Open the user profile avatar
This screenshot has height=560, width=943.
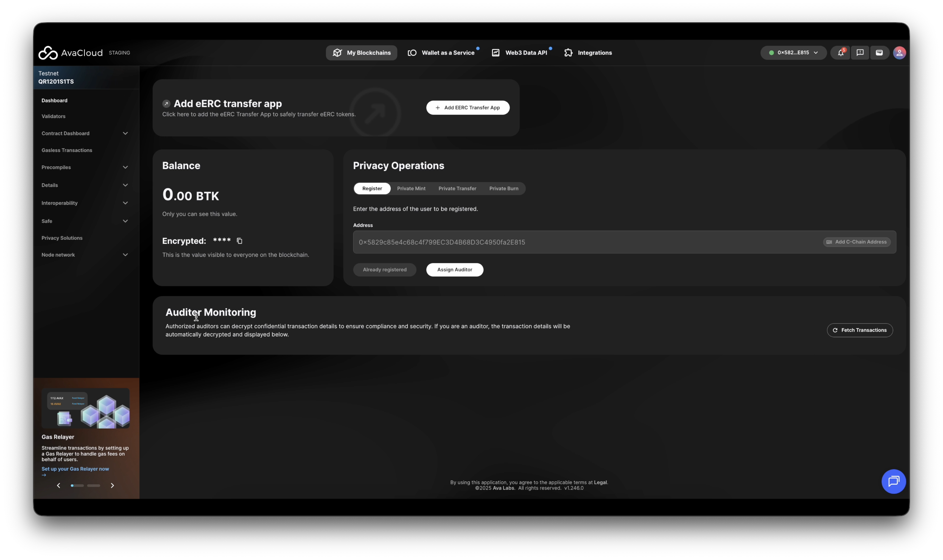pos(899,53)
